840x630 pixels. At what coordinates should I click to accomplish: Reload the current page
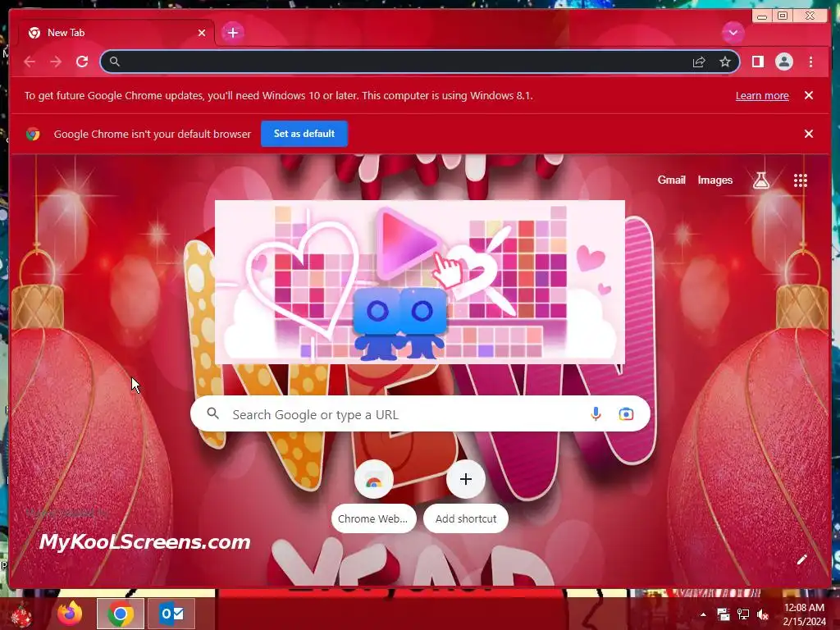82,62
